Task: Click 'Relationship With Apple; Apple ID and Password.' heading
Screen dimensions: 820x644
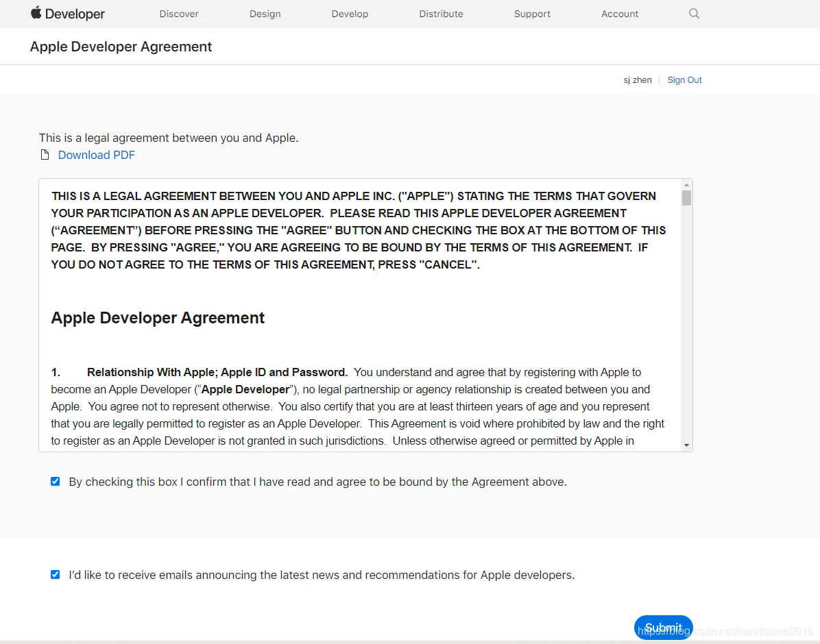Action: pos(217,372)
